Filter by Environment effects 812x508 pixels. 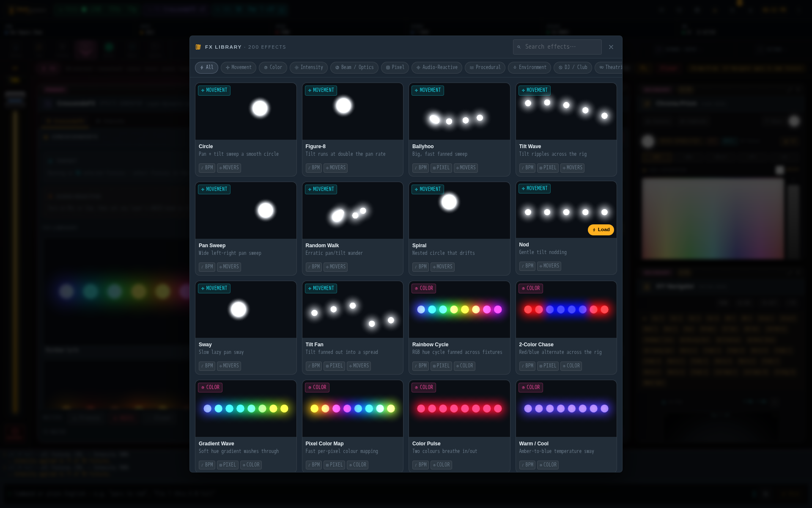529,68
